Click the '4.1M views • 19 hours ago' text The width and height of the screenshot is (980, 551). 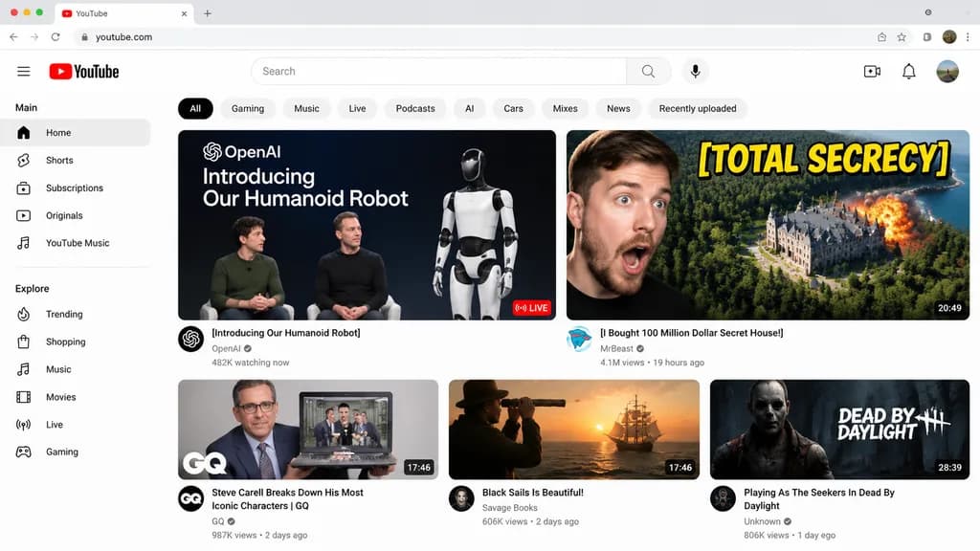(x=652, y=363)
